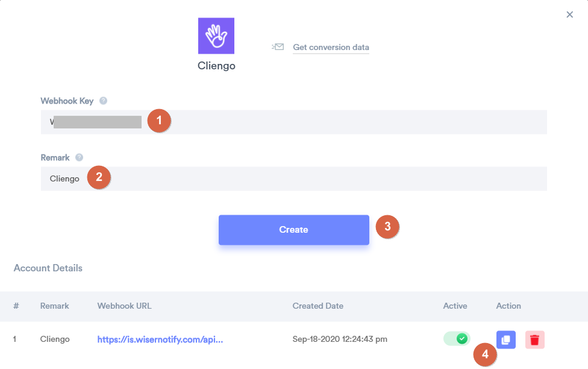Open the is.wisernotify.com webhook URL link
The height and width of the screenshot is (369, 588).
(x=160, y=339)
